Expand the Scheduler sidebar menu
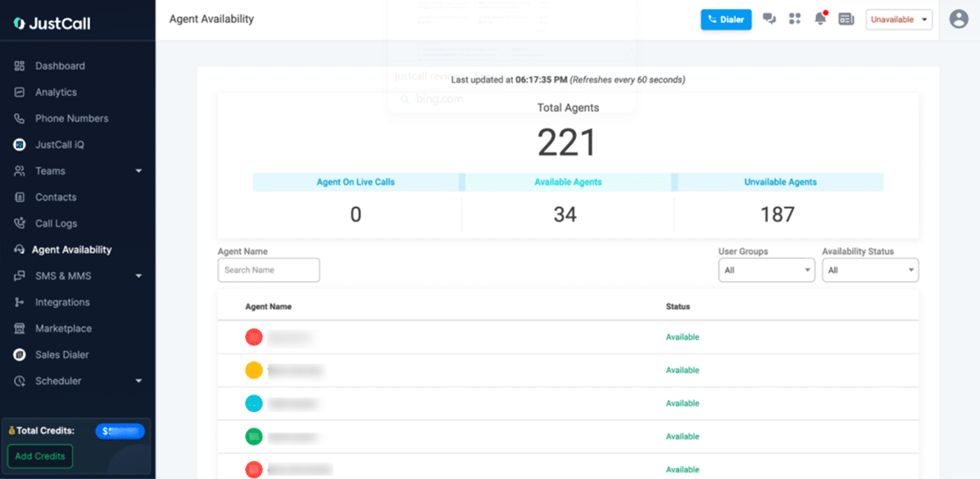980x479 pixels. click(x=138, y=381)
